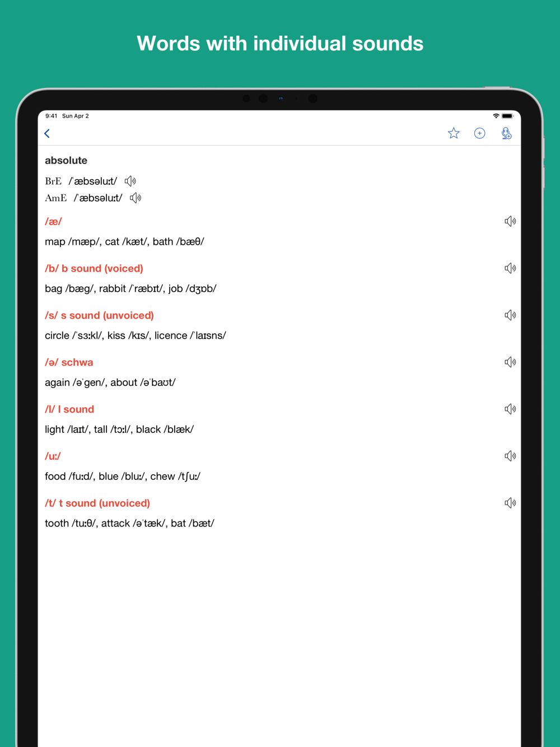This screenshot has width=560, height=747.
Task: Tap the circled plus icon
Action: [479, 133]
